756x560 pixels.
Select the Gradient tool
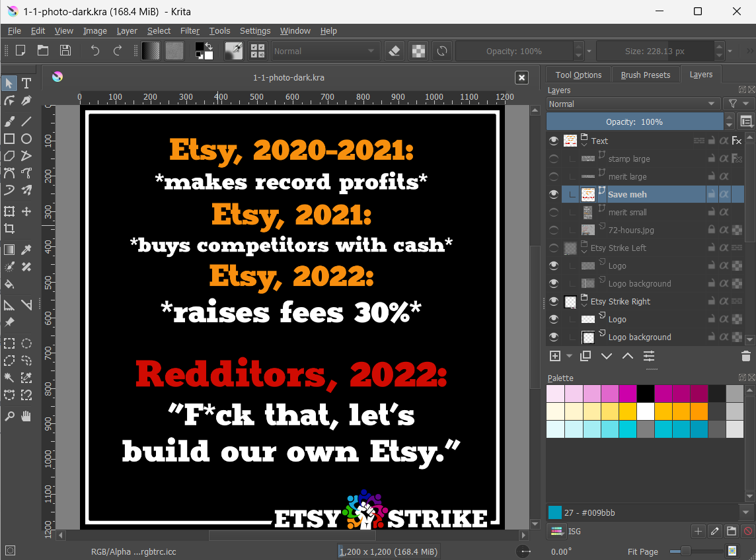click(9, 249)
